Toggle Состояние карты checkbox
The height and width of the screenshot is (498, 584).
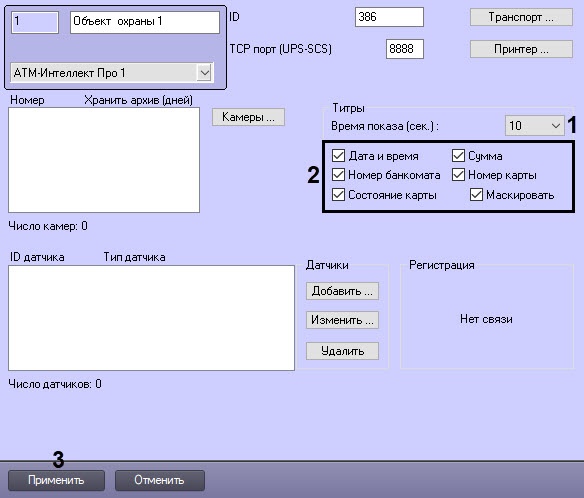point(338,194)
